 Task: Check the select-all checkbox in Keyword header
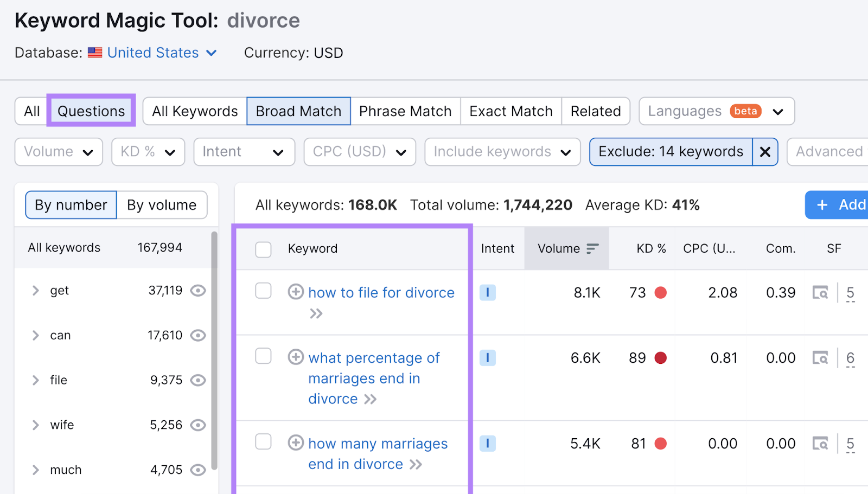pos(263,249)
